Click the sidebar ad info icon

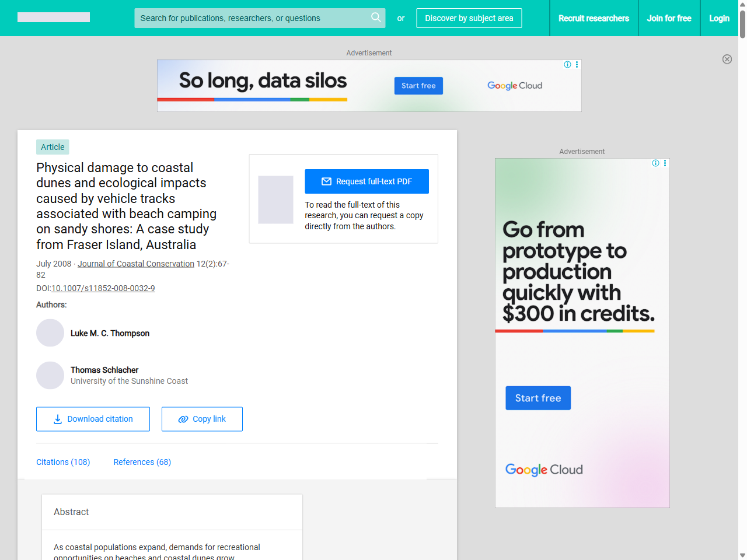(x=655, y=163)
